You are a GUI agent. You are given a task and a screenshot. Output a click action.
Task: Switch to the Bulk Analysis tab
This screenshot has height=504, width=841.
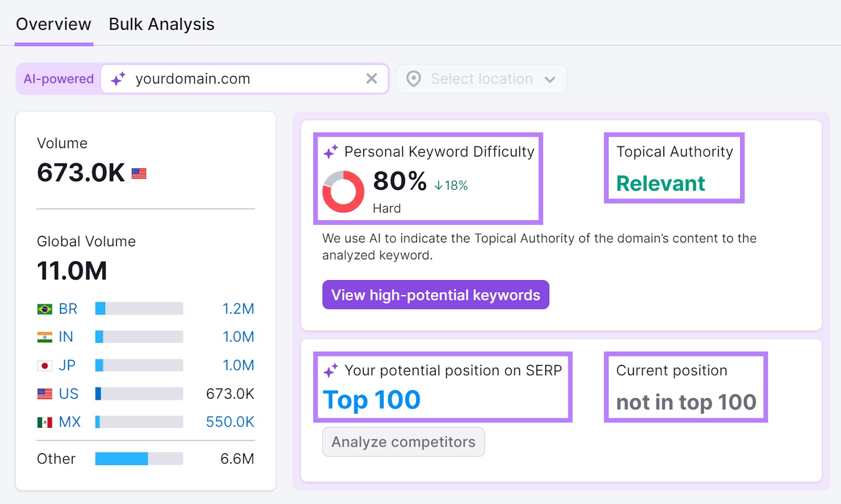point(161,24)
